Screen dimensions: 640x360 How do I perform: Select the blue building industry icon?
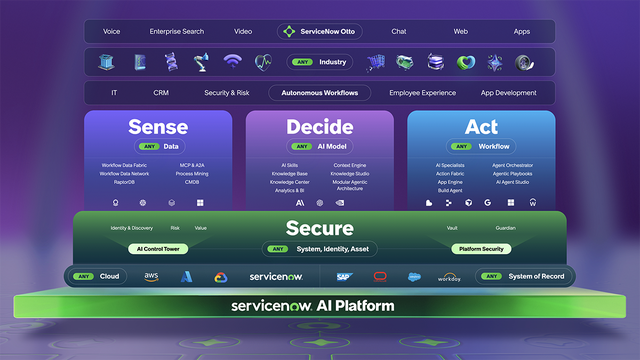pyautogui.click(x=106, y=62)
